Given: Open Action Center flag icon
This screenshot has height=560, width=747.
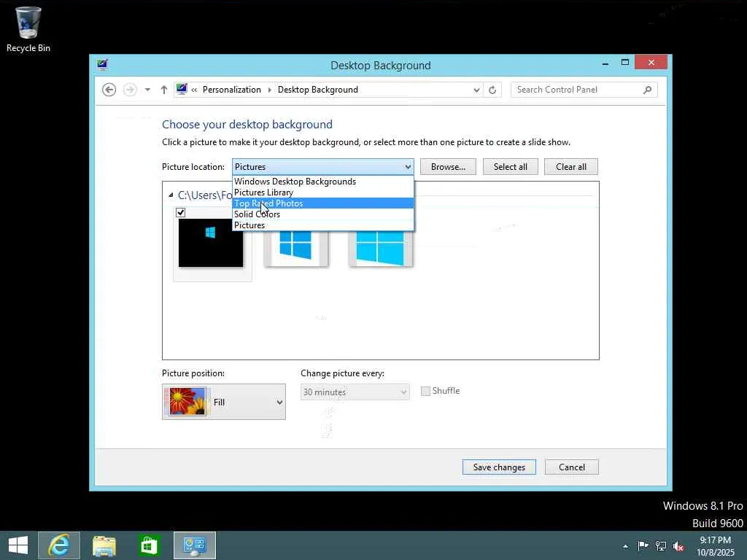Looking at the screenshot, I should [x=643, y=545].
